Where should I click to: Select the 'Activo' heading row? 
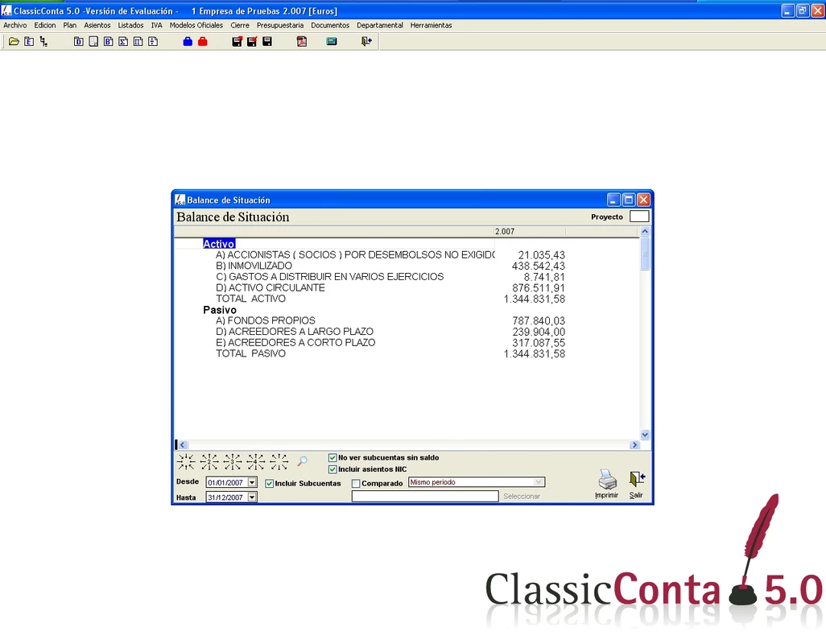point(219,244)
